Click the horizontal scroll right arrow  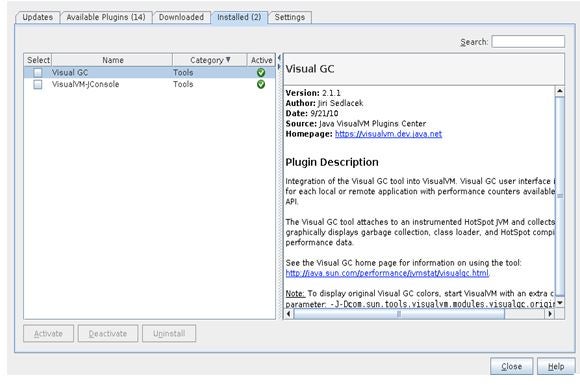tap(550, 314)
